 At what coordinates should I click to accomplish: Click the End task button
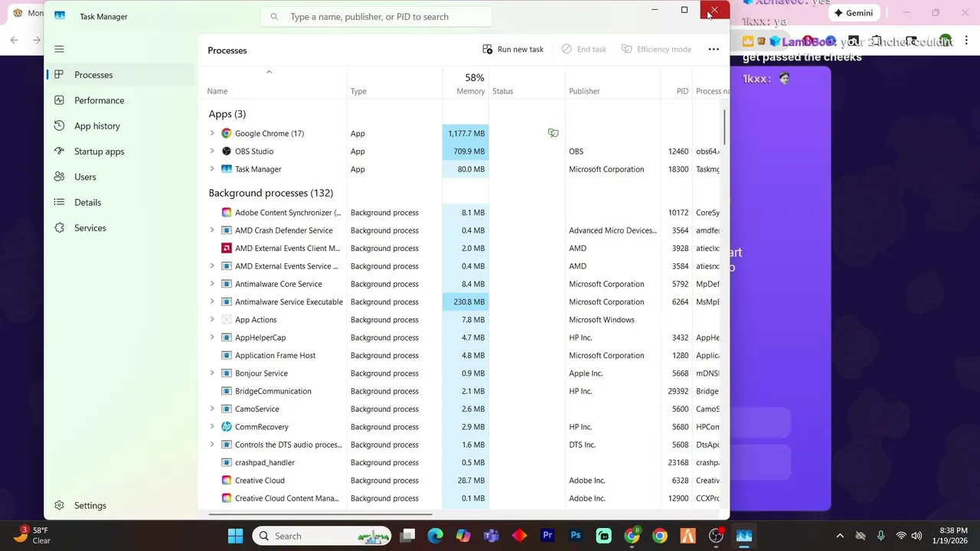584,49
